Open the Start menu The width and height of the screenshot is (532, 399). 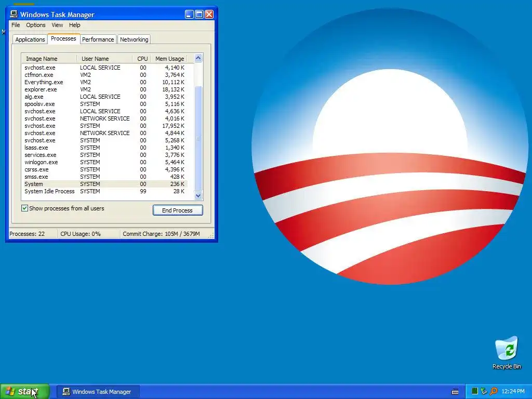[25, 391]
